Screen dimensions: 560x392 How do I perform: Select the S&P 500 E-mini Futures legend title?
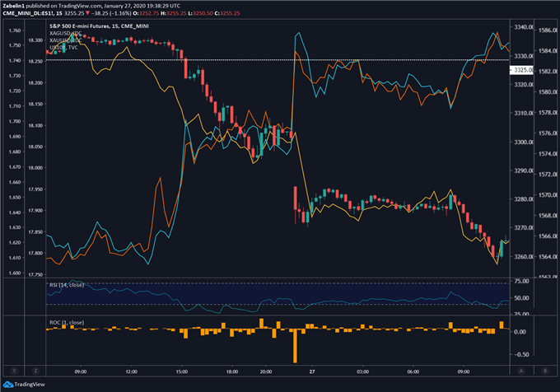click(x=99, y=26)
